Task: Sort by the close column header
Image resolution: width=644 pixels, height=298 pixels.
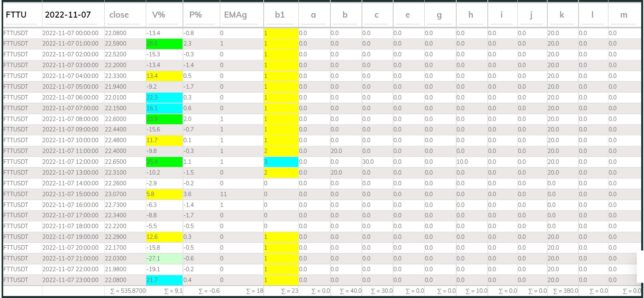Action: pos(119,15)
